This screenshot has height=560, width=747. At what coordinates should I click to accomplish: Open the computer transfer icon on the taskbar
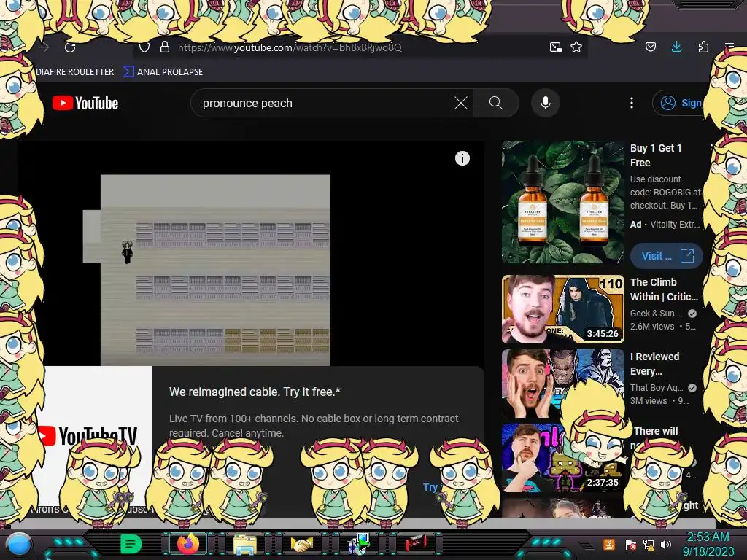click(x=359, y=544)
